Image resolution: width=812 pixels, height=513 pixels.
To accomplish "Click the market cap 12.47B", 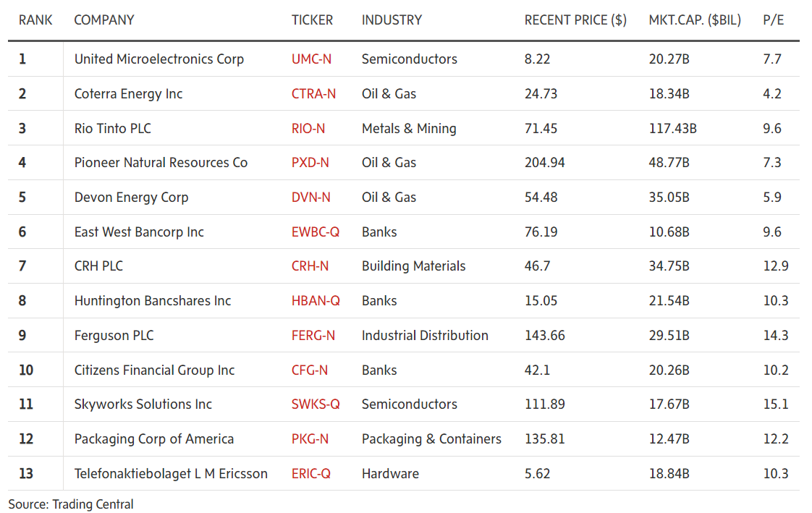I will click(x=669, y=439).
